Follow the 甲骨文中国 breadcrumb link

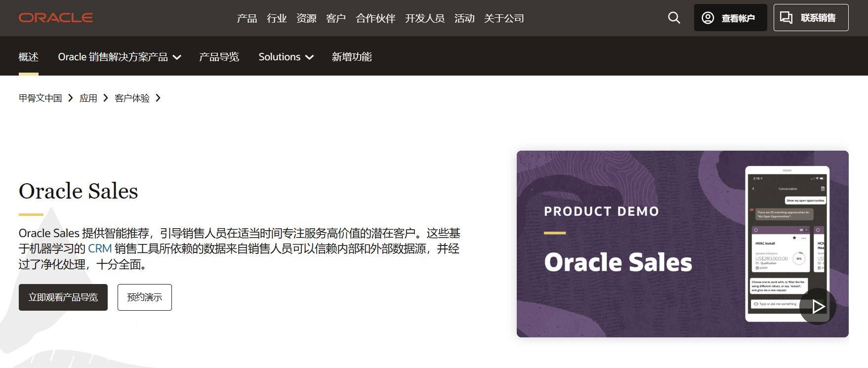pyautogui.click(x=41, y=98)
